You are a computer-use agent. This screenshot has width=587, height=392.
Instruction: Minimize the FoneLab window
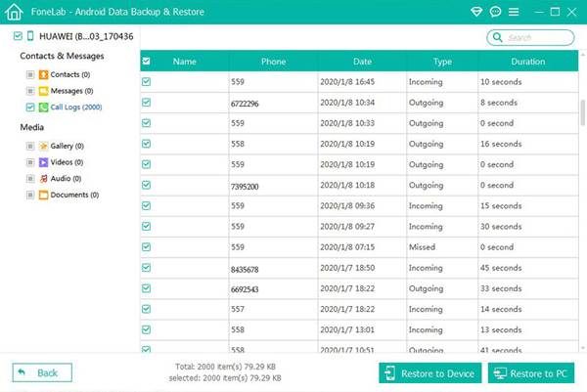(x=539, y=12)
